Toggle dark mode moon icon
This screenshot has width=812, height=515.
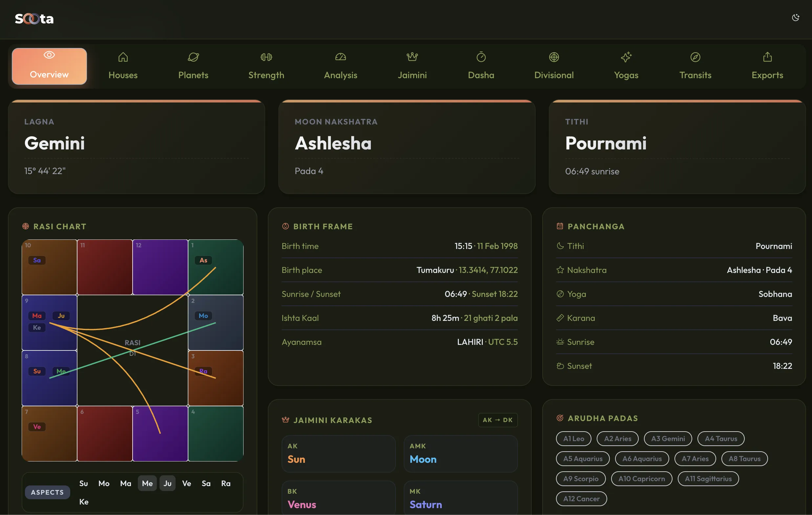pyautogui.click(x=796, y=18)
